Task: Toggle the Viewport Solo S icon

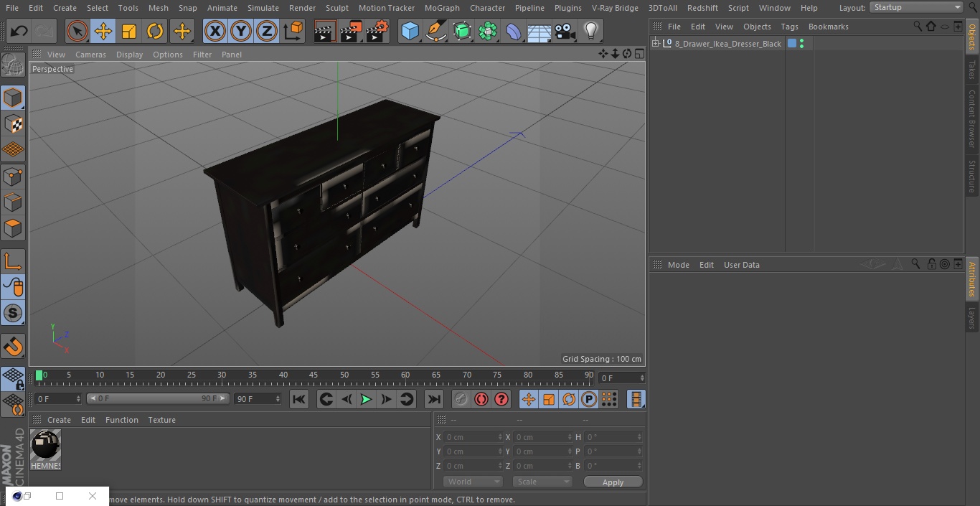Action: pyautogui.click(x=13, y=313)
